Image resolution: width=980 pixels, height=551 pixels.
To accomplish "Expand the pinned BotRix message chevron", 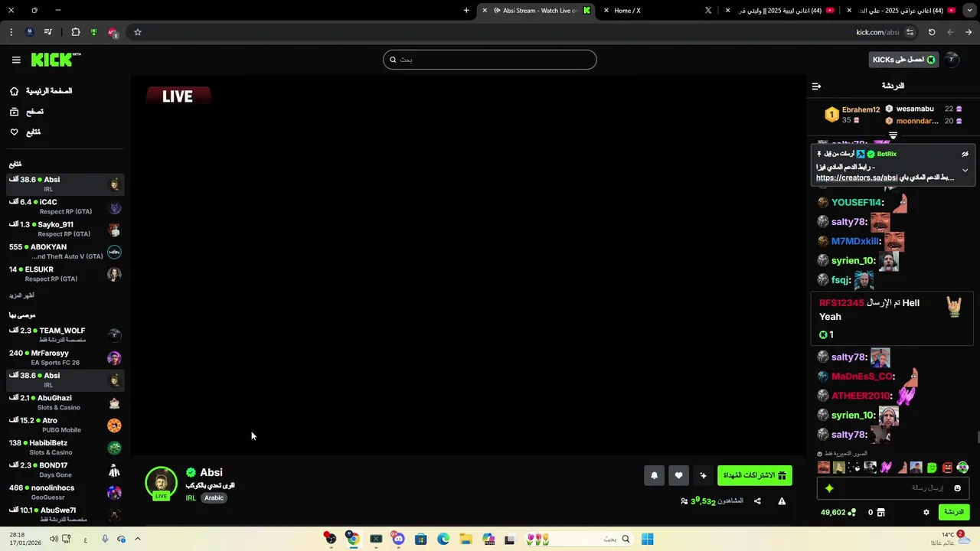I will [x=965, y=170].
